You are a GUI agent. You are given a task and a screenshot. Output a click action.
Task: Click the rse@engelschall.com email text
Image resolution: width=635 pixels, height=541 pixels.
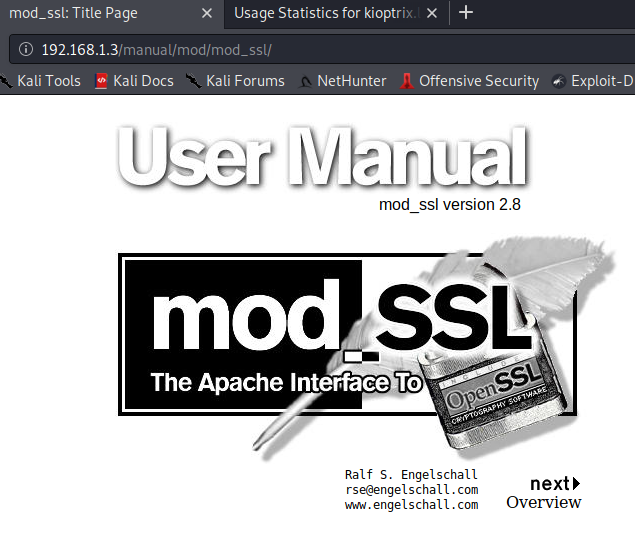[411, 490]
